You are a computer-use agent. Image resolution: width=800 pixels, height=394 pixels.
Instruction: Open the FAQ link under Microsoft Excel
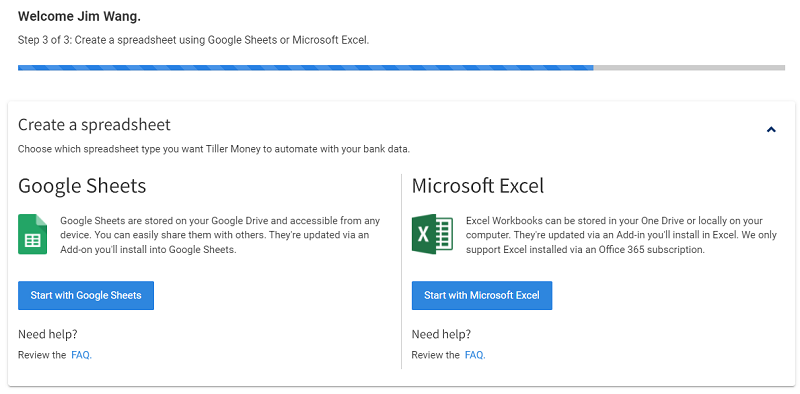pos(475,355)
